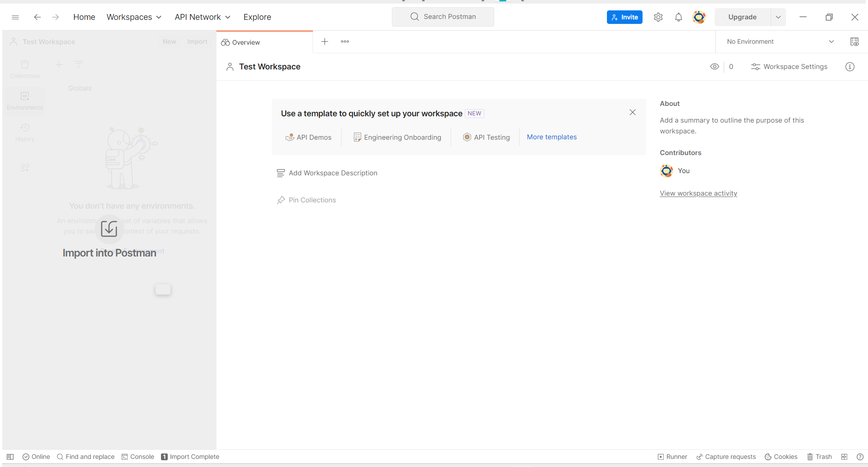Open the View workspace activity link
Image resolution: width=868 pixels, height=467 pixels.
pos(698,193)
